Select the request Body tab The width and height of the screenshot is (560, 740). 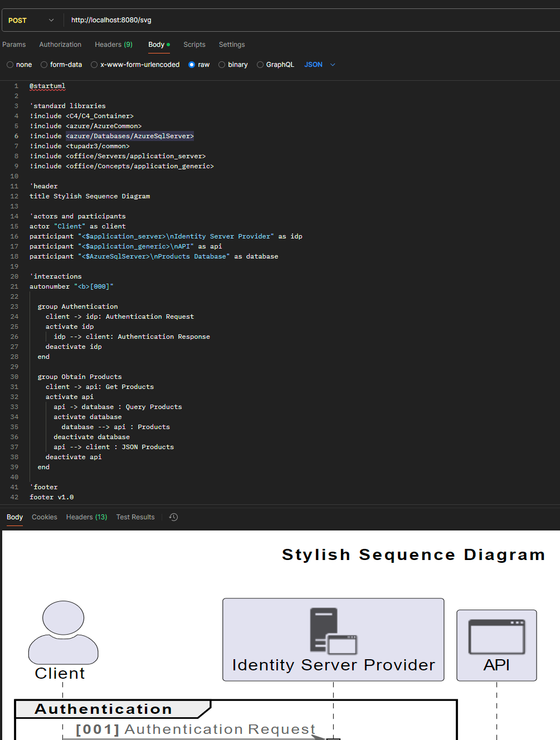coord(159,45)
